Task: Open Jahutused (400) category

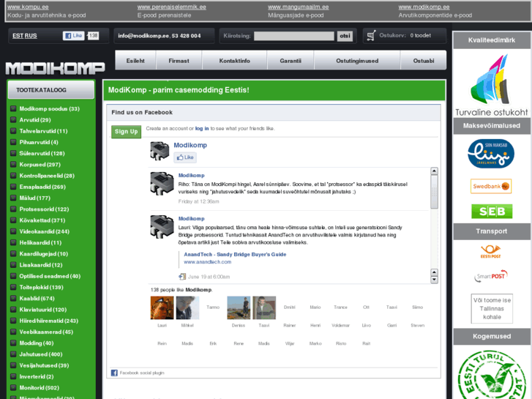Action: [x=41, y=354]
